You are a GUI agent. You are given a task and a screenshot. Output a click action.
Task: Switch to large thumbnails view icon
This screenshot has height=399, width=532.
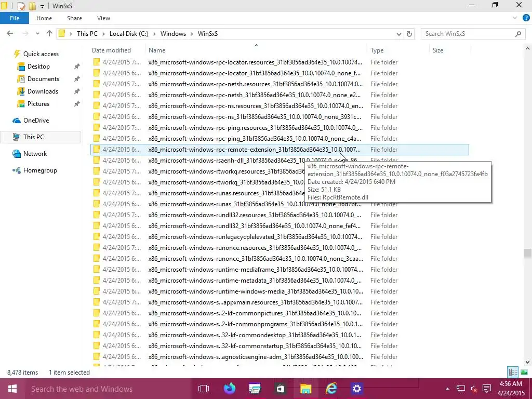coord(524,372)
